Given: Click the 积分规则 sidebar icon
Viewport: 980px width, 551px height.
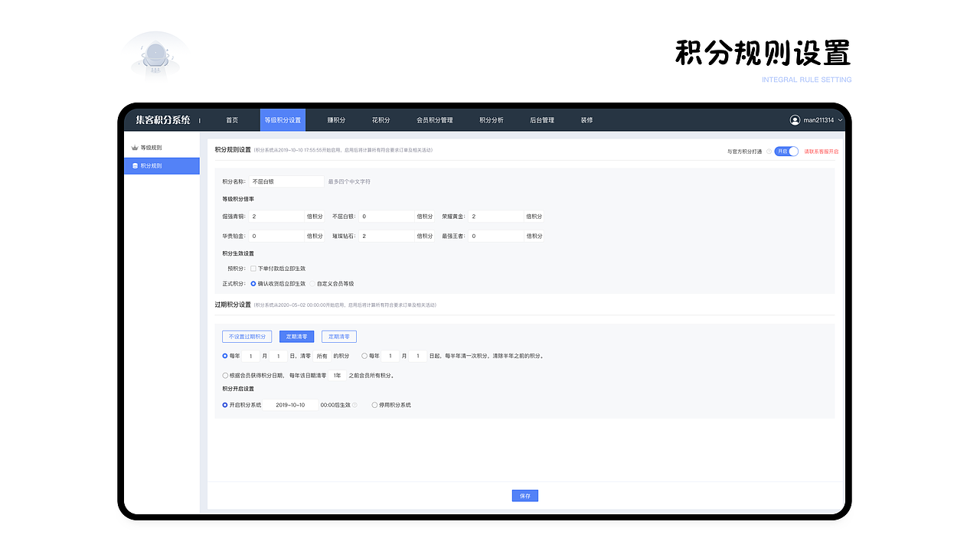Looking at the screenshot, I should [x=134, y=165].
